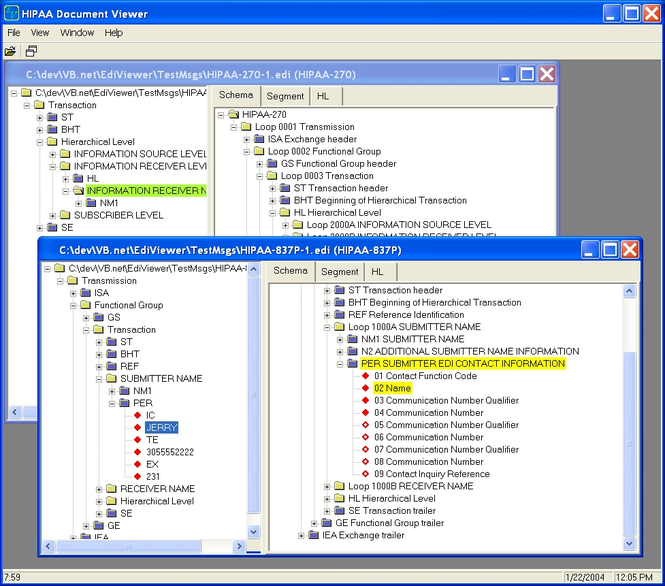Click the cascade windows toolbar icon

click(31, 51)
